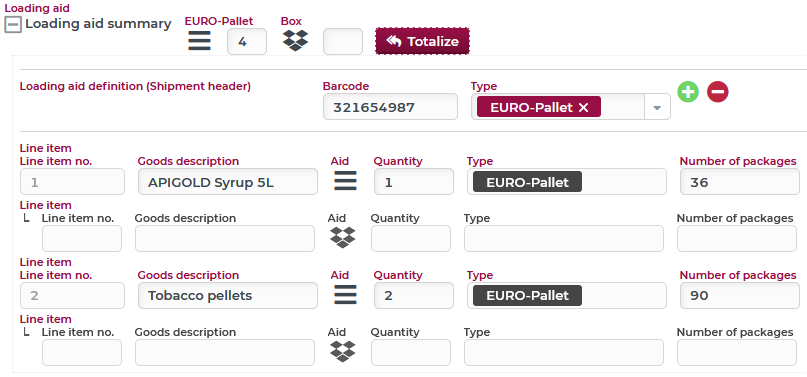Screen dimensions: 807x377
Task: Add a loading aid with green plus
Action: [x=688, y=92]
